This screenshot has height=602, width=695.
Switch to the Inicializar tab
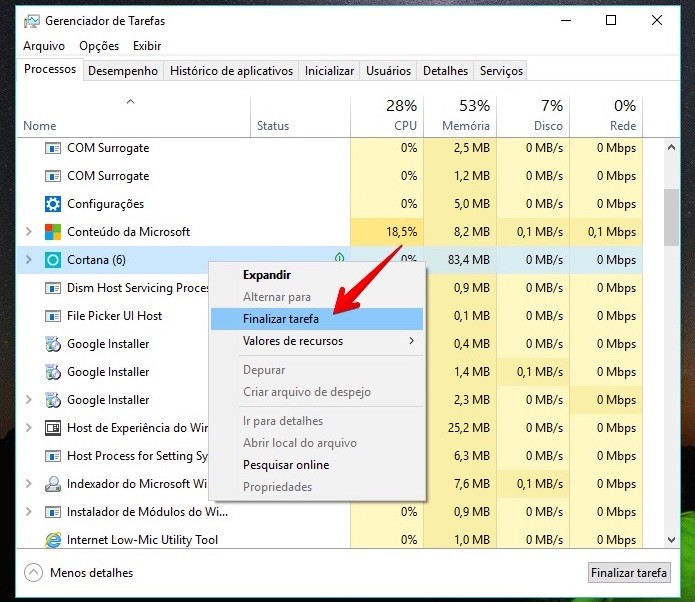click(x=329, y=71)
